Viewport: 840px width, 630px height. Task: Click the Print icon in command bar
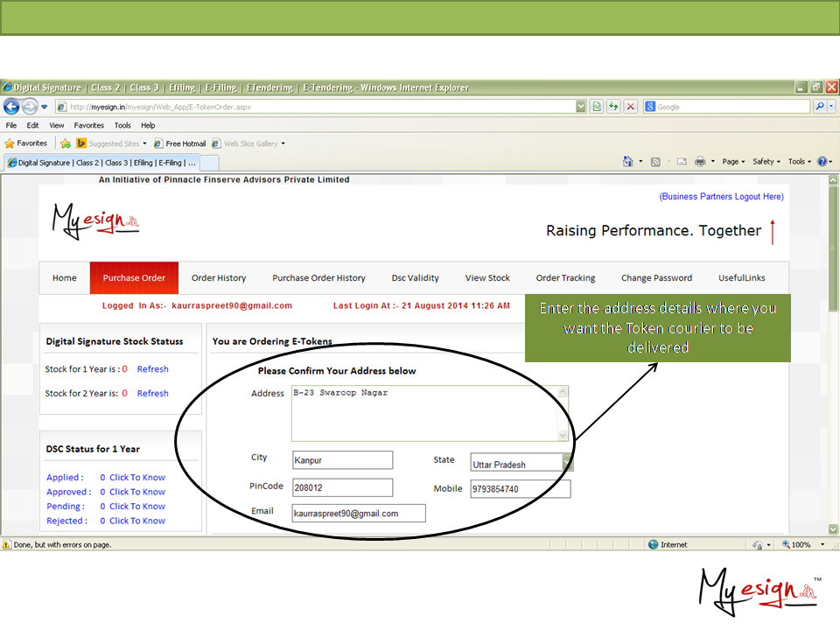(700, 162)
